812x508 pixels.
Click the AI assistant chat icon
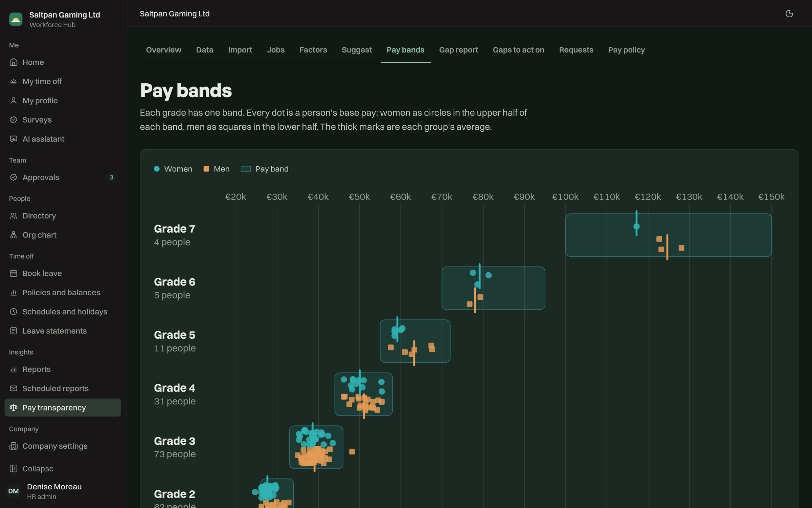(14, 139)
